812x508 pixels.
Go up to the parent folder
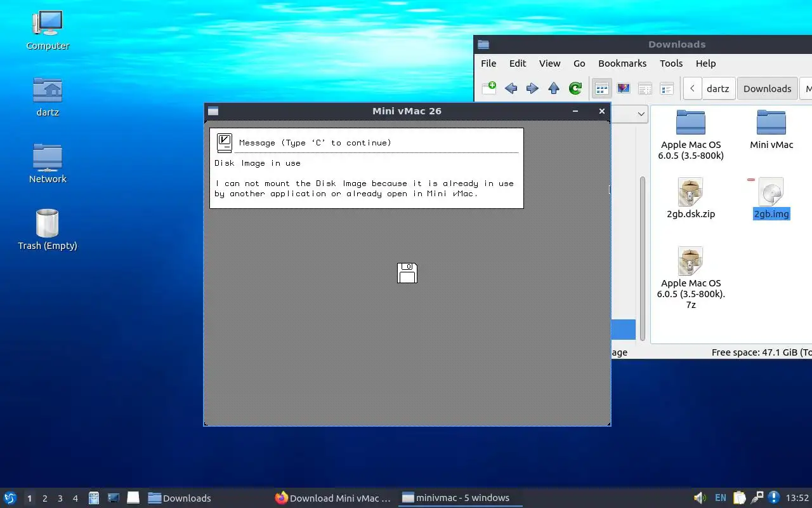554,88
